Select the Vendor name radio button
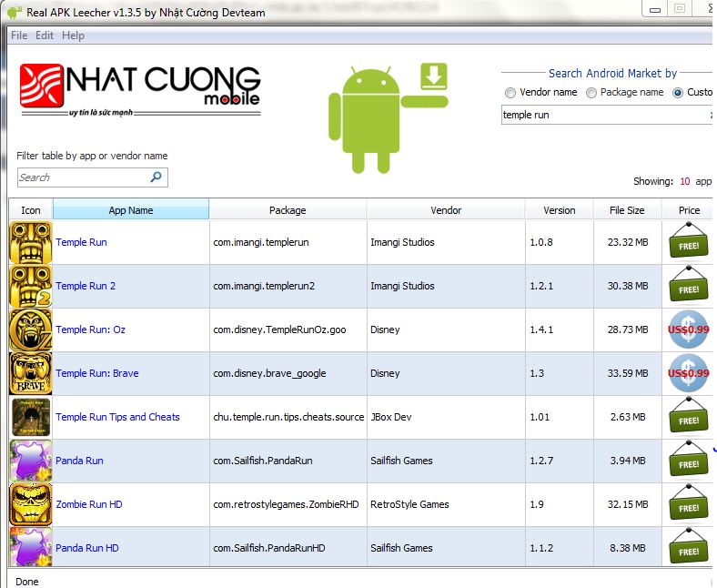This screenshot has width=717, height=588. tap(510, 93)
